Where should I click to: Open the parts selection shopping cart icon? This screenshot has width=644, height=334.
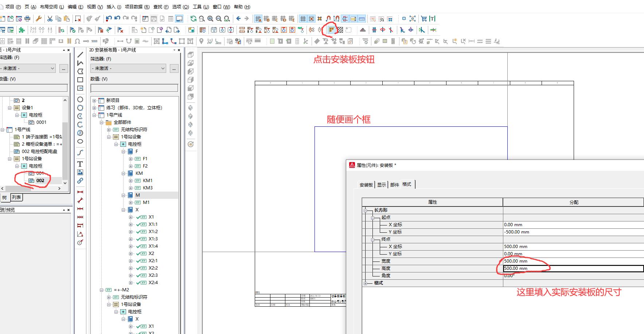[x=424, y=18]
